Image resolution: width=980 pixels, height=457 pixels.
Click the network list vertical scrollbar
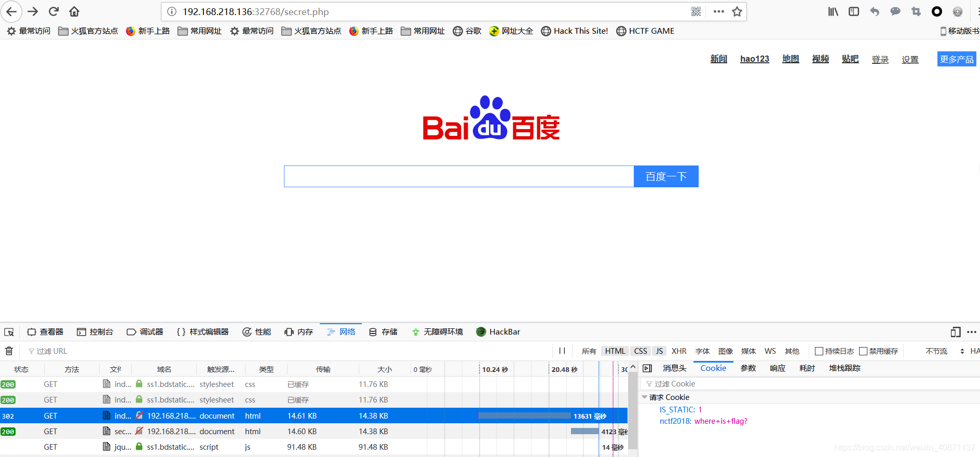(633, 410)
